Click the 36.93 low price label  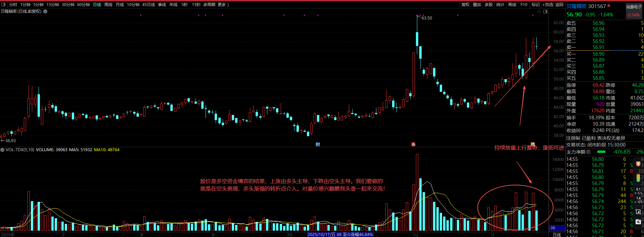10,141
